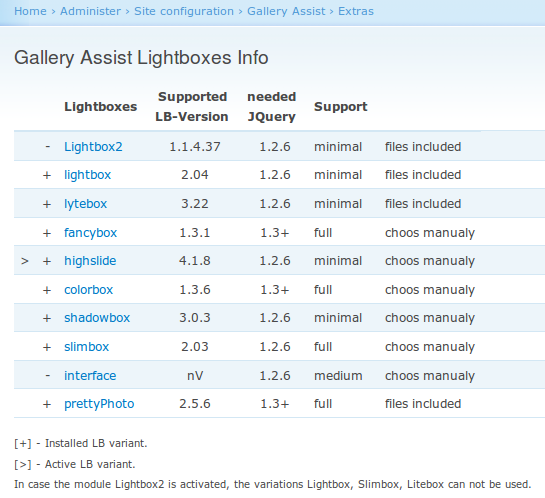The height and width of the screenshot is (498, 545).
Task: Open the Extras breadcrumb link
Action: (356, 11)
